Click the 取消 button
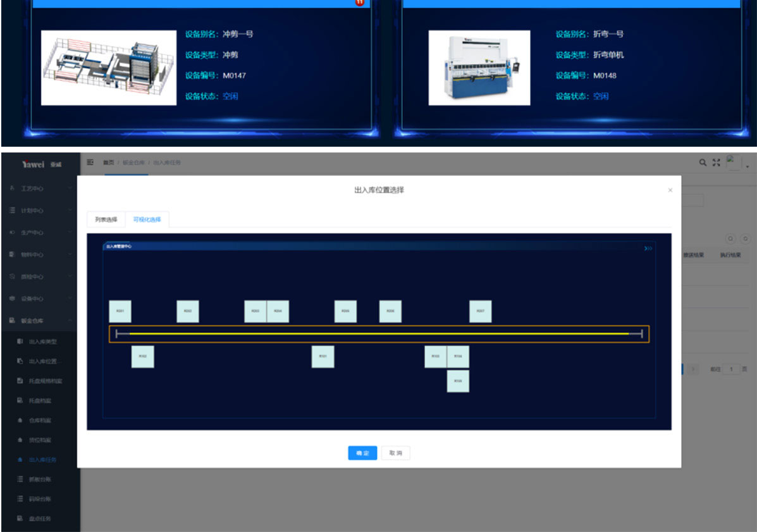 (395, 453)
